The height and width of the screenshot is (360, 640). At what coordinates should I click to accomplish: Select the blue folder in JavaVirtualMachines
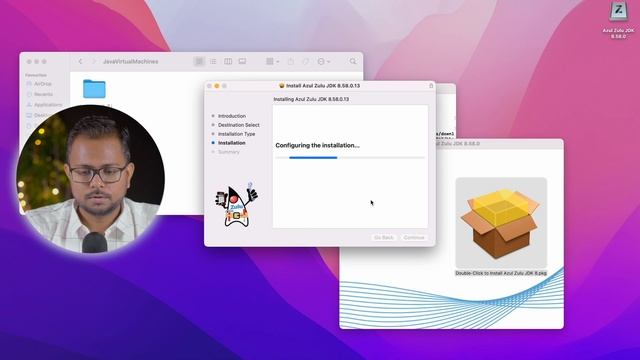94,89
